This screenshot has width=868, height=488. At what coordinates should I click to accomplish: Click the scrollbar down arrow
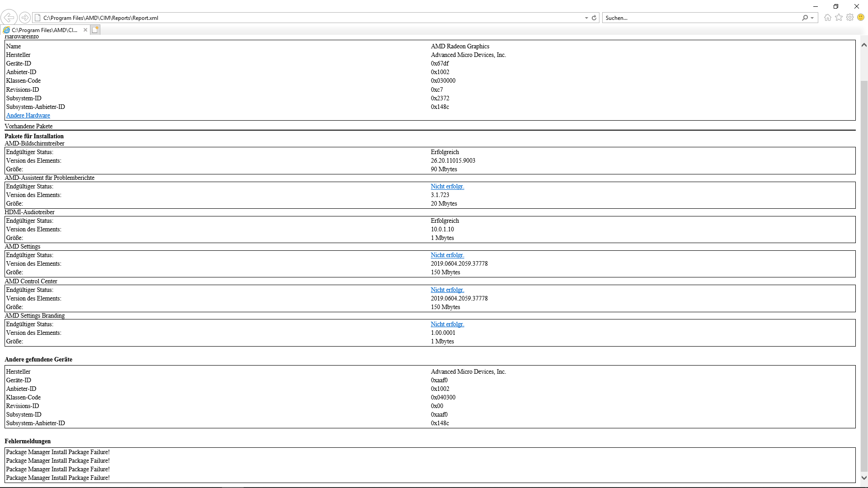pyautogui.click(x=864, y=478)
